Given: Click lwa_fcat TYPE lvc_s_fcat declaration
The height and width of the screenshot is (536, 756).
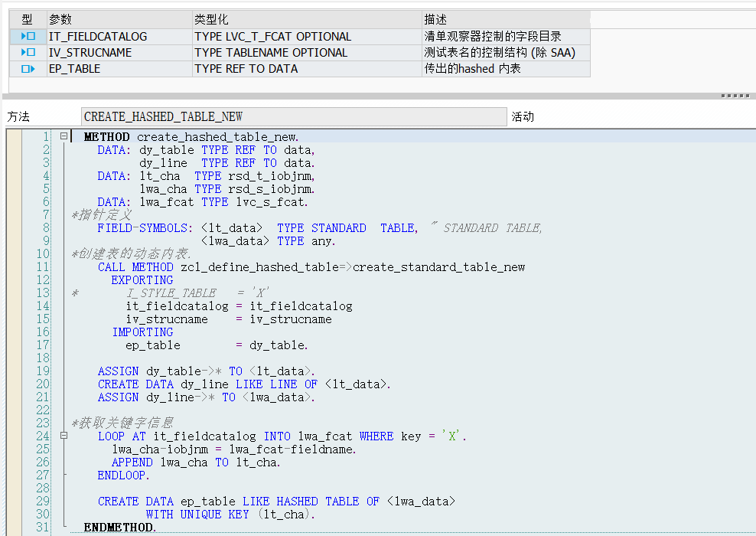Looking at the screenshot, I should click(x=223, y=202).
